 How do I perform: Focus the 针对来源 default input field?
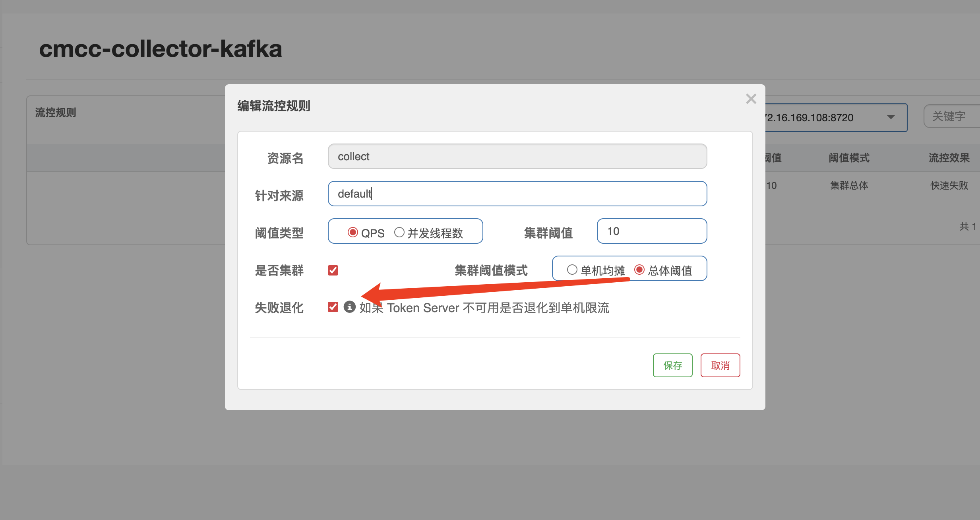[517, 194]
